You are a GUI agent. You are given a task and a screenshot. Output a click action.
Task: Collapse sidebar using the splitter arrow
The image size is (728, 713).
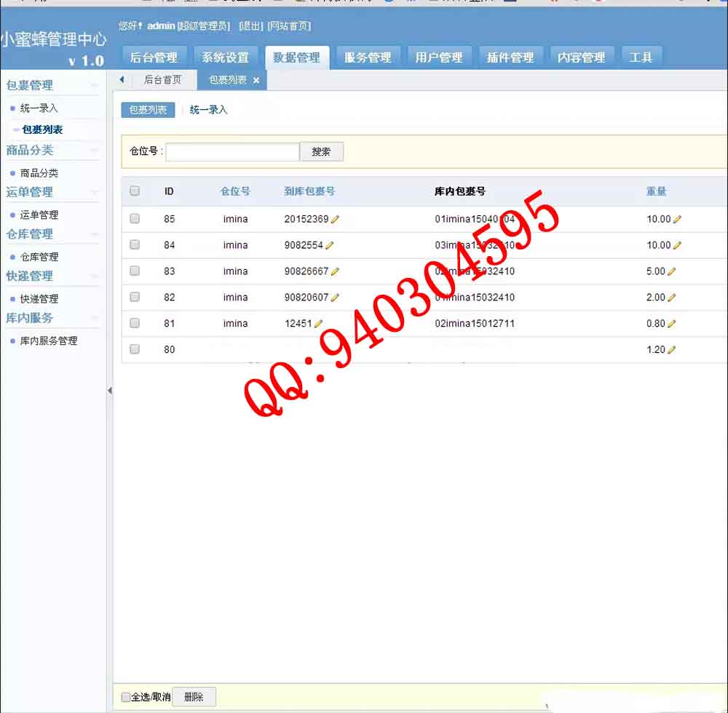110,391
